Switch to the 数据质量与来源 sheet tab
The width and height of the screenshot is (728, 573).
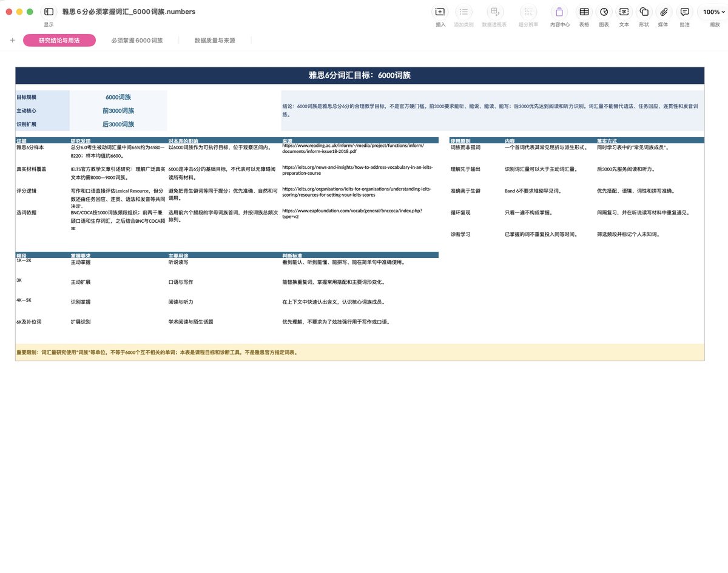pyautogui.click(x=215, y=40)
